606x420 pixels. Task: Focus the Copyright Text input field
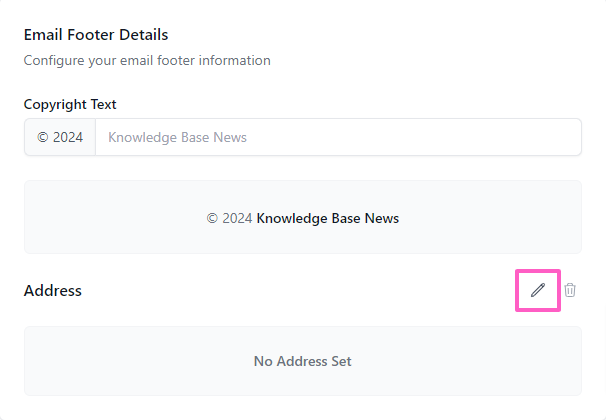tap(338, 137)
